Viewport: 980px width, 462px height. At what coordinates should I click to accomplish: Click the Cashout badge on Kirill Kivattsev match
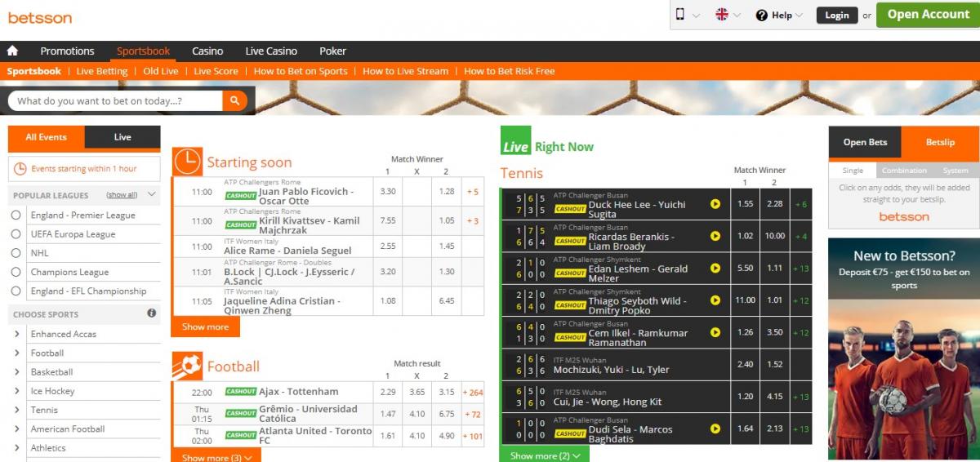click(240, 224)
